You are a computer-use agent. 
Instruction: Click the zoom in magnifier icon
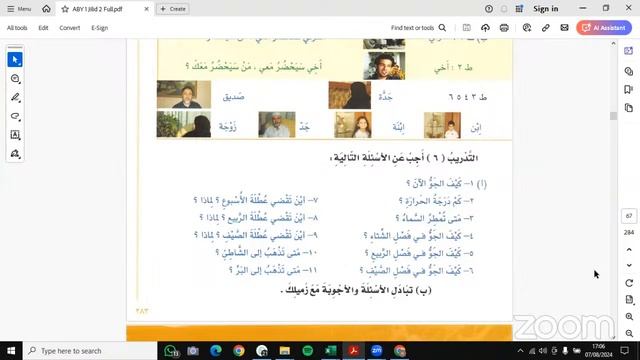(x=629, y=316)
